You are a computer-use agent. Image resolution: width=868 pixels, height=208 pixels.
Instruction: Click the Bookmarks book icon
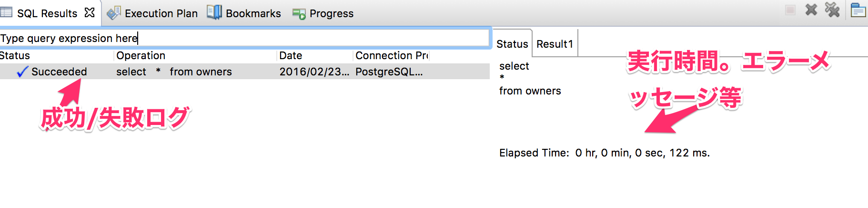pos(214,12)
